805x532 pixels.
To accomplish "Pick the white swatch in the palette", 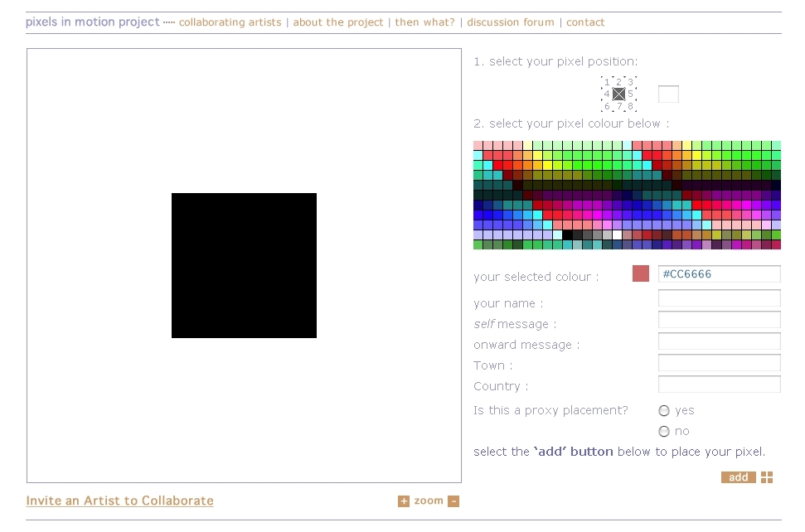I will tap(617, 235).
